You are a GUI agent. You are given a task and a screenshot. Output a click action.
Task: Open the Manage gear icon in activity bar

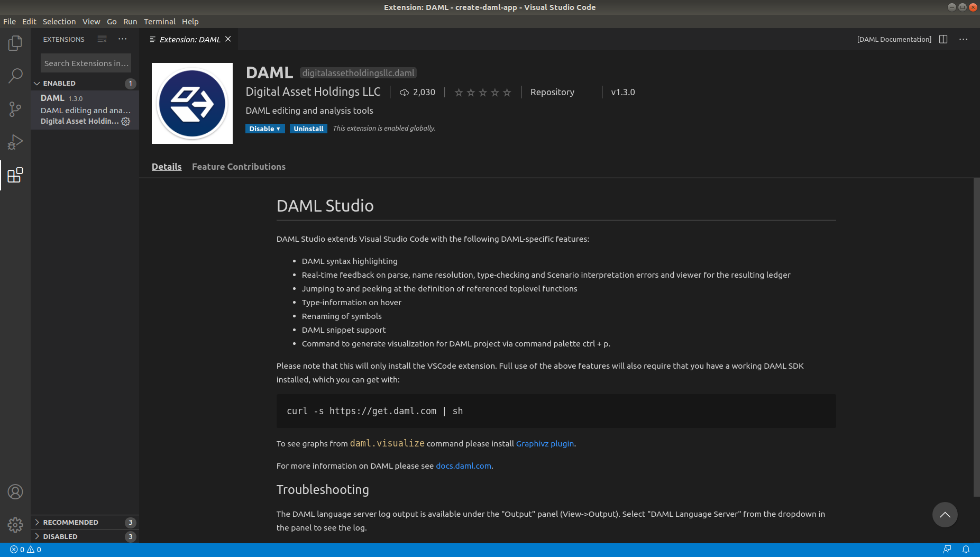coord(15,524)
